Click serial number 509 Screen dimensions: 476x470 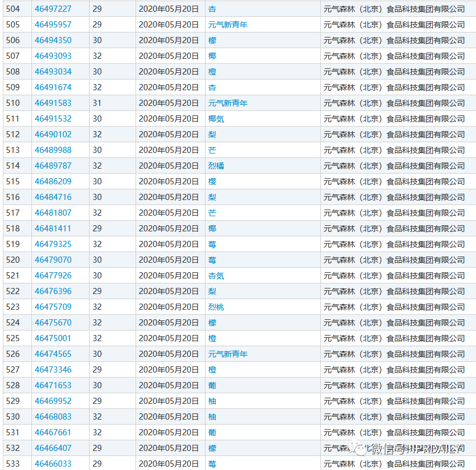pyautogui.click(x=13, y=87)
